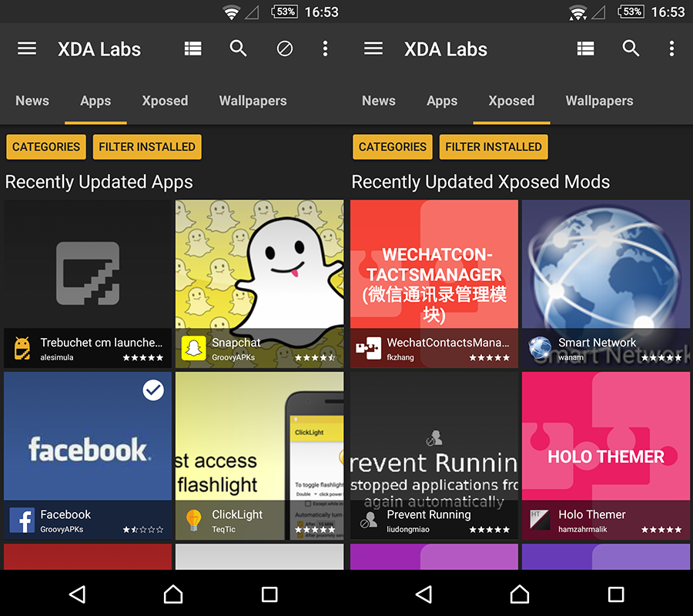Select the Wallpapers tab on right screen
Image resolution: width=693 pixels, height=616 pixels.
[x=599, y=101]
